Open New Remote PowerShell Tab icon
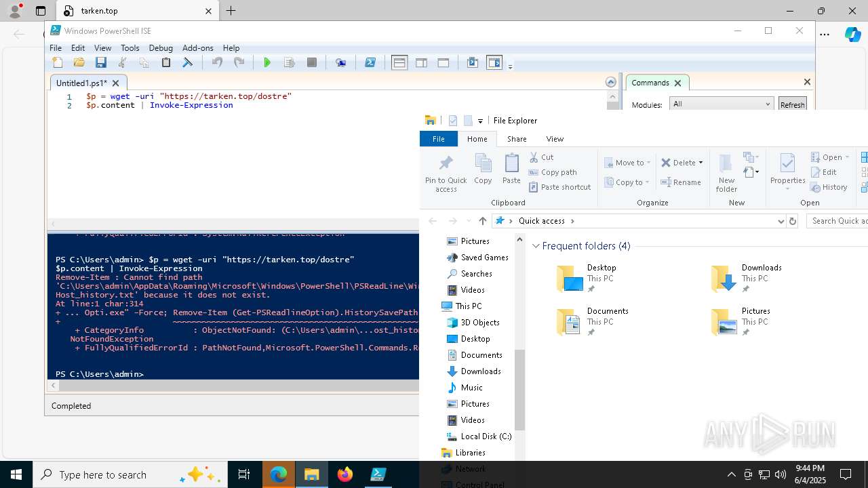The height and width of the screenshot is (488, 868). pyautogui.click(x=340, y=62)
